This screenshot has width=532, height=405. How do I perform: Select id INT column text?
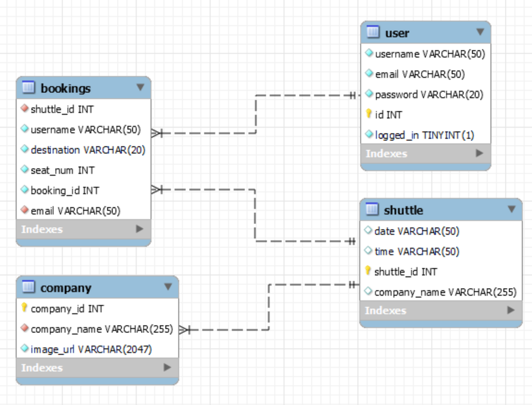pos(388,115)
